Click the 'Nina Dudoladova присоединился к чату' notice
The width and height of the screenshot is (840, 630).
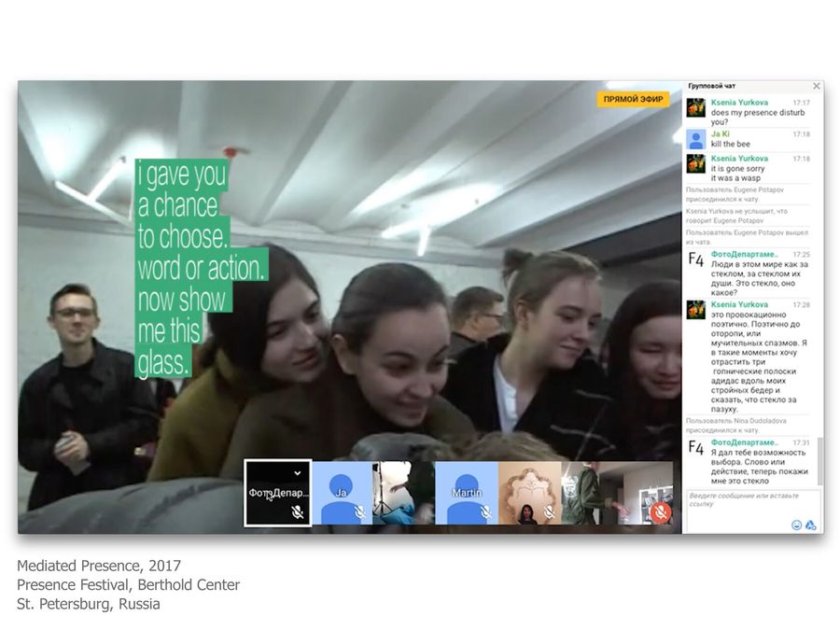[x=736, y=426]
